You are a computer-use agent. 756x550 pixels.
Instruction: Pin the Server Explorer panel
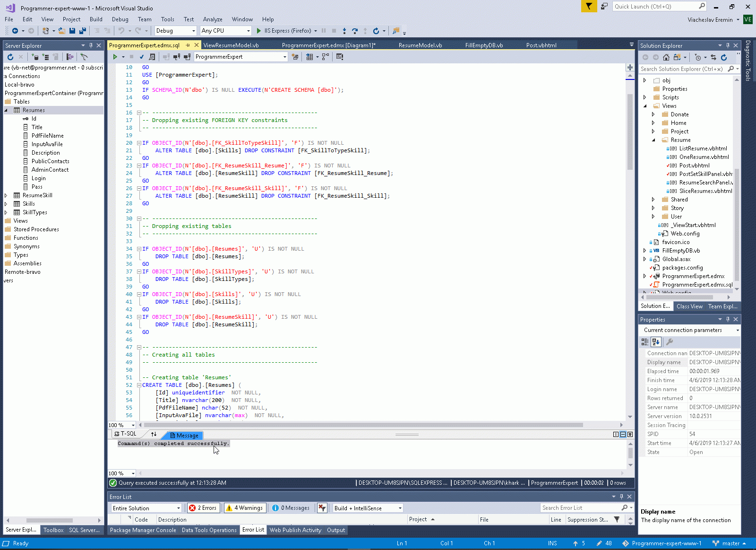tap(91, 45)
